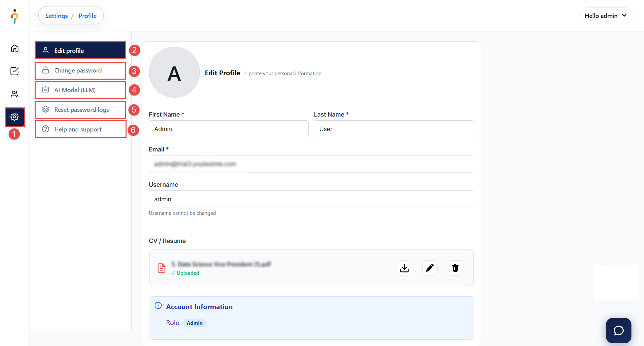644x346 pixels.
Task: Delete the uploaded CV with the trash icon
Action: click(455, 268)
